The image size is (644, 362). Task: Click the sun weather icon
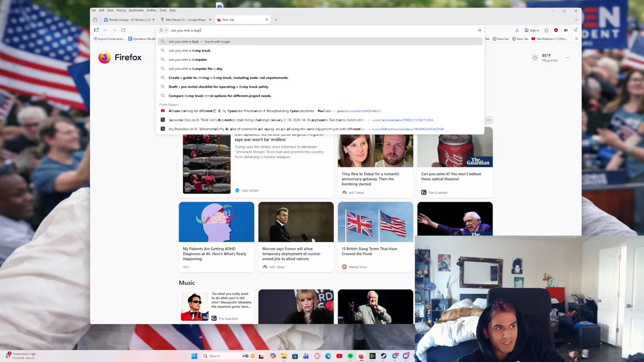[x=535, y=58]
